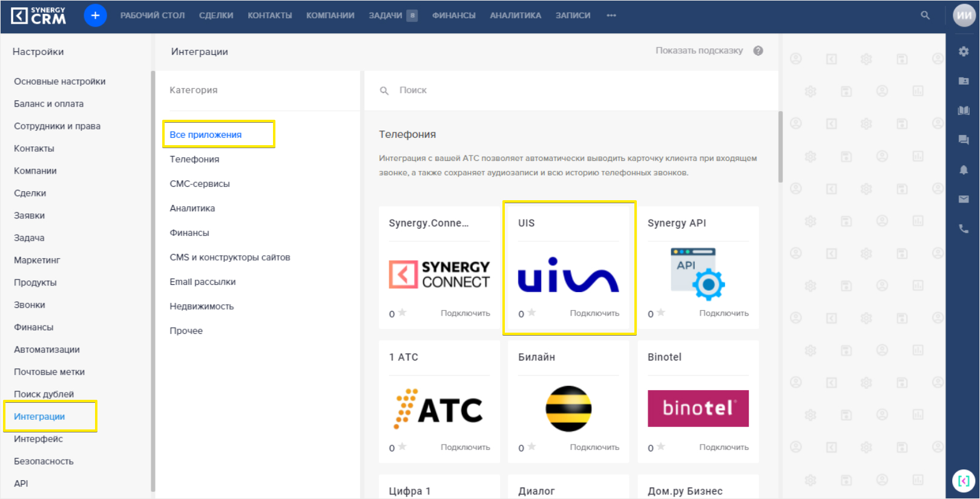Image resolution: width=980 pixels, height=499 pixels.
Task: Open Сотрудники и права settings
Action: pos(58,126)
